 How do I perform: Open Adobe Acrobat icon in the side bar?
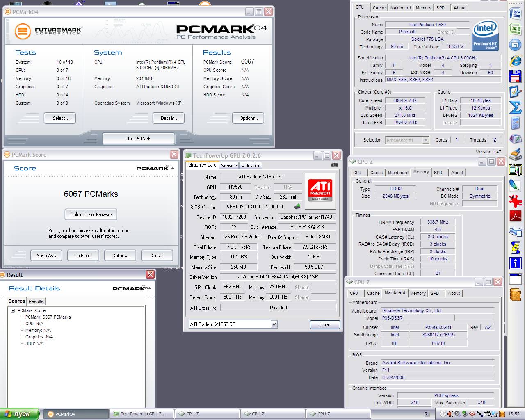tap(515, 216)
